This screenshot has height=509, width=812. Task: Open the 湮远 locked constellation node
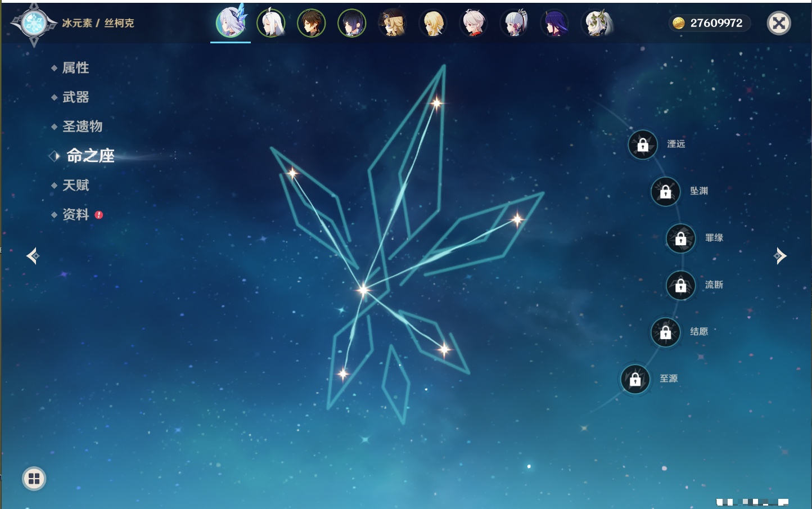(x=643, y=145)
